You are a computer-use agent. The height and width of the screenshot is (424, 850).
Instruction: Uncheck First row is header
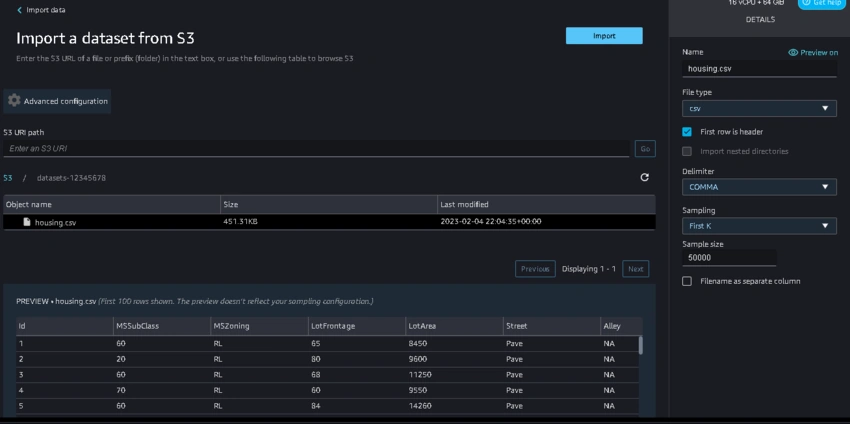[687, 132]
